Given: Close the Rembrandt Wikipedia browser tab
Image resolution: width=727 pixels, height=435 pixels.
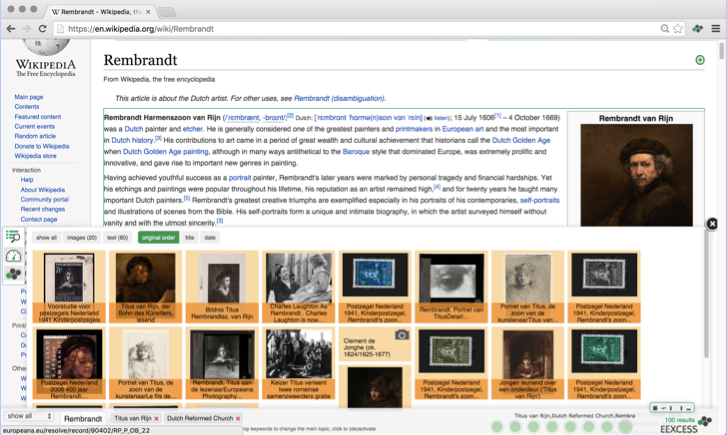Looking at the screenshot, I should [x=148, y=12].
